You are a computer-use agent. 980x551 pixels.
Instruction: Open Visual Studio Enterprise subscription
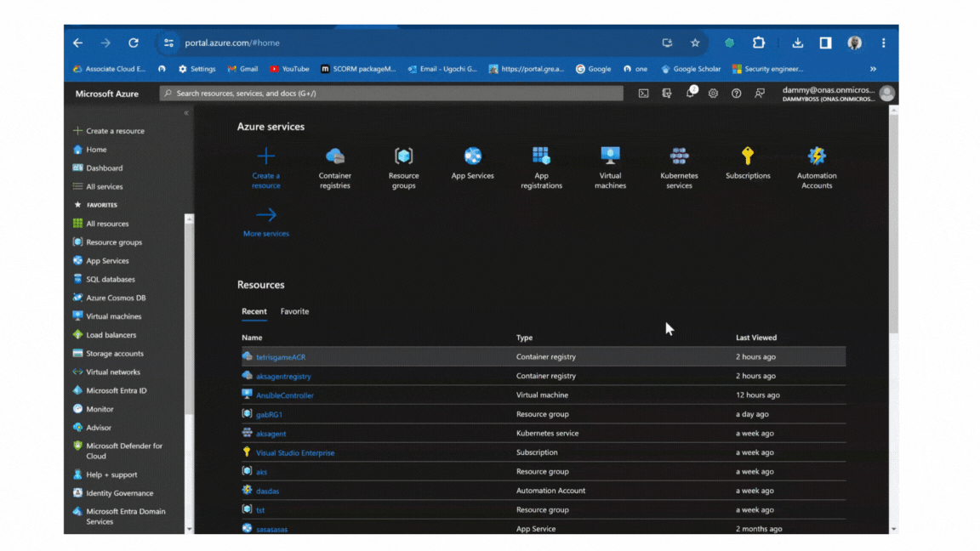(x=295, y=453)
